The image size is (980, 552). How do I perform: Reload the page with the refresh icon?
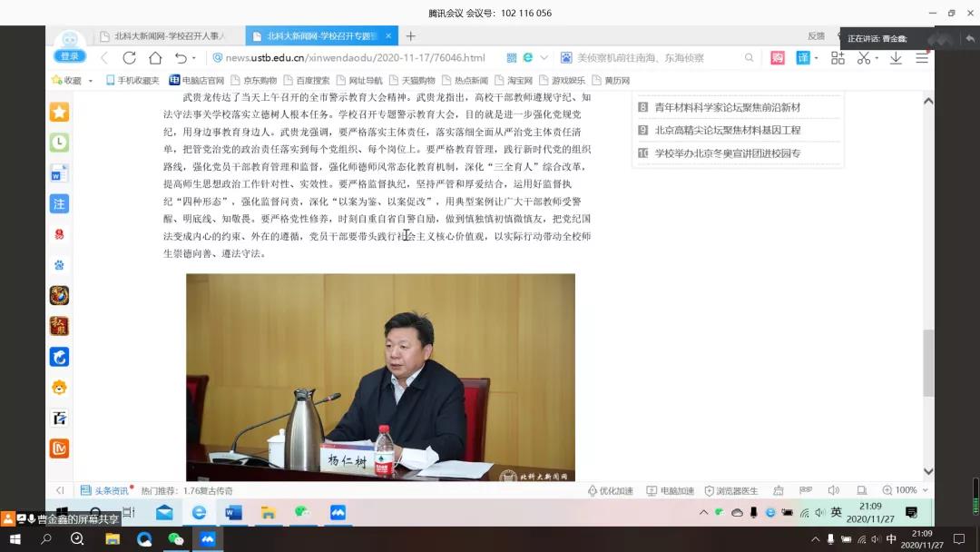pos(130,57)
